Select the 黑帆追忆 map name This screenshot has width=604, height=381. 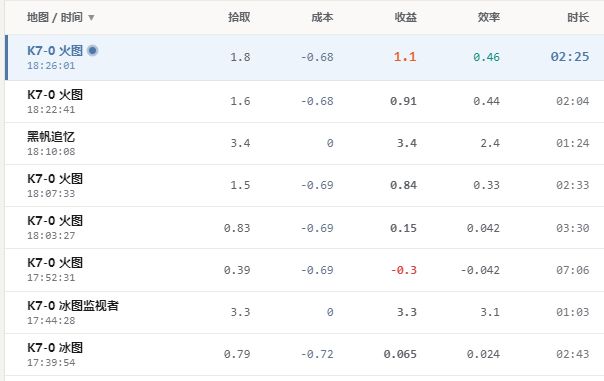click(x=51, y=137)
